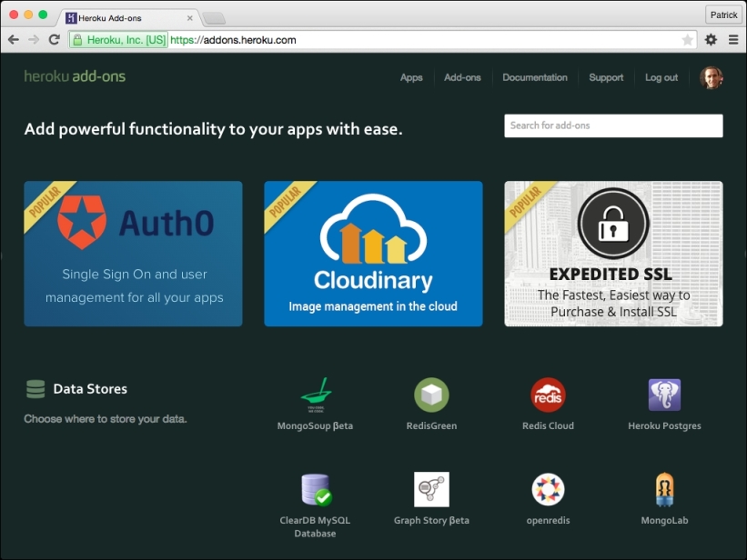View the Auth0 featured add-on
The width and height of the screenshot is (747, 560).
133,253
